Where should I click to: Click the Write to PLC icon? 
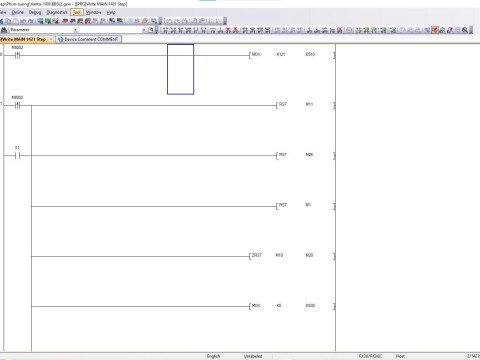coord(65,21)
